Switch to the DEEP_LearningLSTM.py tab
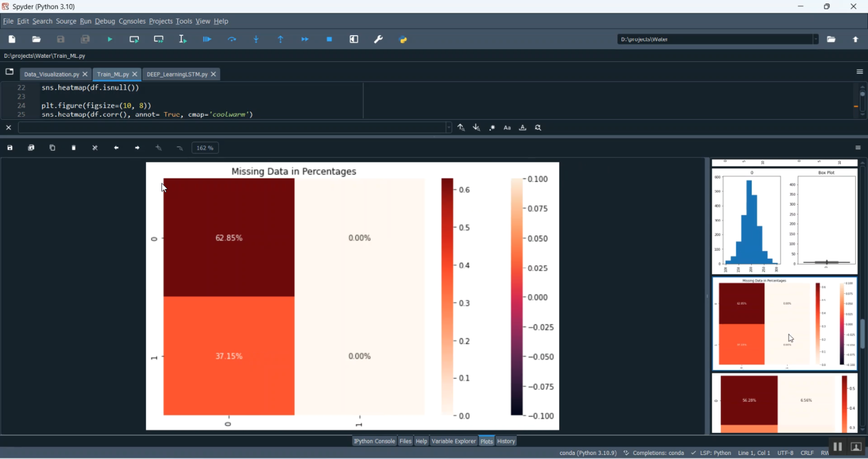Viewport: 868px width, 459px height. [177, 75]
